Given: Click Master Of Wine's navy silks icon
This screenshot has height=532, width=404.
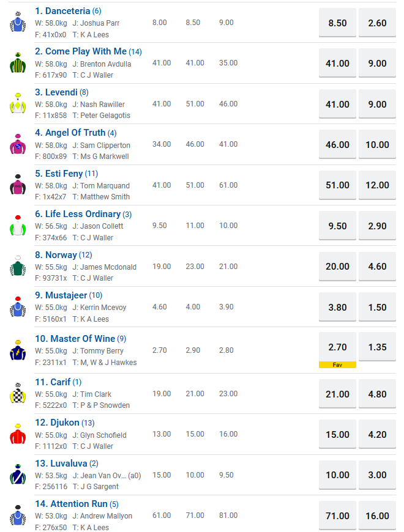Looking at the screenshot, I should click(x=18, y=350).
